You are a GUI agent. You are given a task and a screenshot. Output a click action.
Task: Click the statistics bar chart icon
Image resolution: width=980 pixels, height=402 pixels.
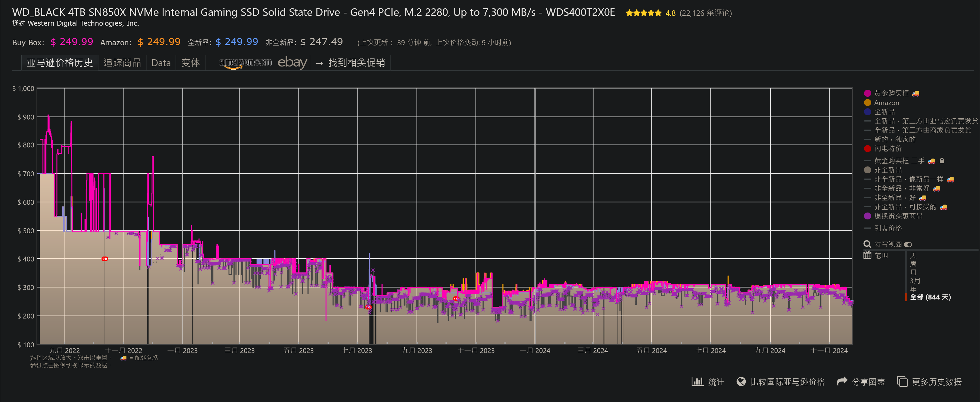pyautogui.click(x=697, y=382)
